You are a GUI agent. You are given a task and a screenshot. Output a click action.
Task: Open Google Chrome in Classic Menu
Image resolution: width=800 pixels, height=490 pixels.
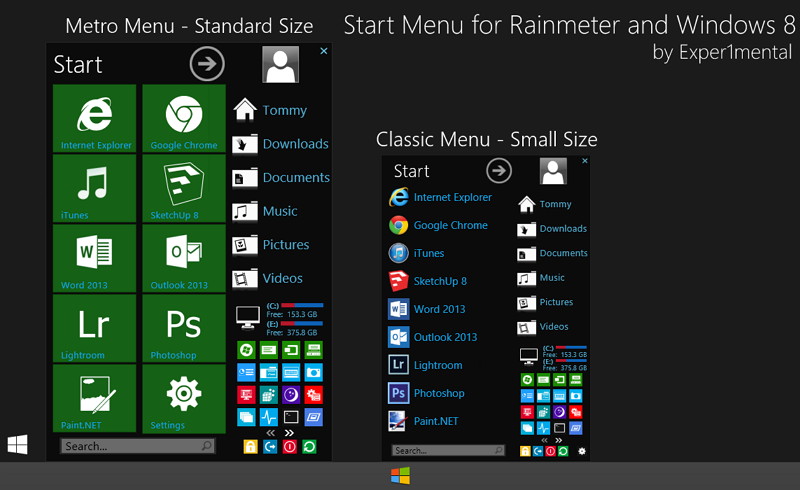(x=438, y=225)
